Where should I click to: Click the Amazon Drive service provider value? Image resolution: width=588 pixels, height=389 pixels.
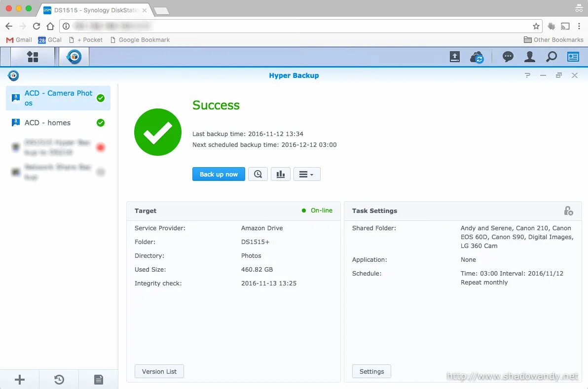tap(262, 228)
